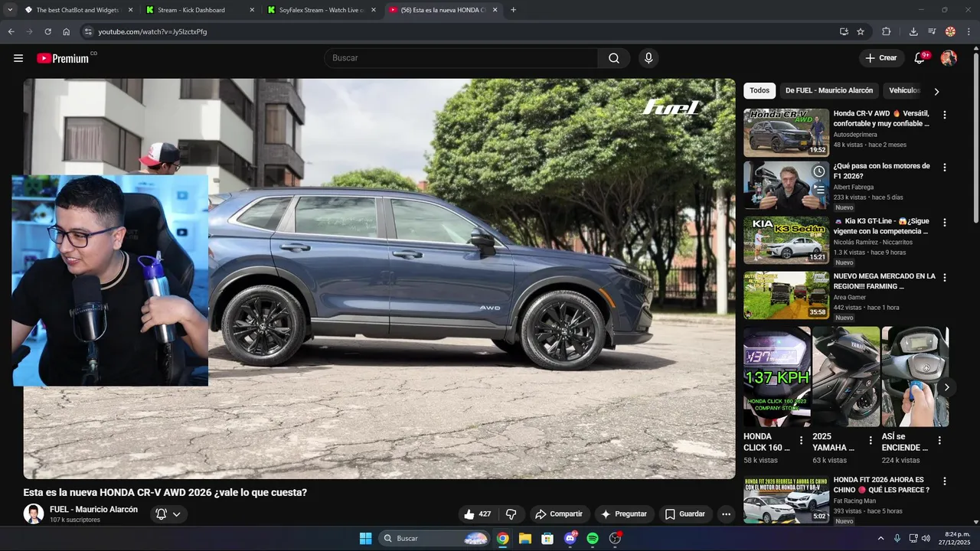Open options for ASÍ se ENCIENDE short
The image size is (980, 551).
(939, 440)
